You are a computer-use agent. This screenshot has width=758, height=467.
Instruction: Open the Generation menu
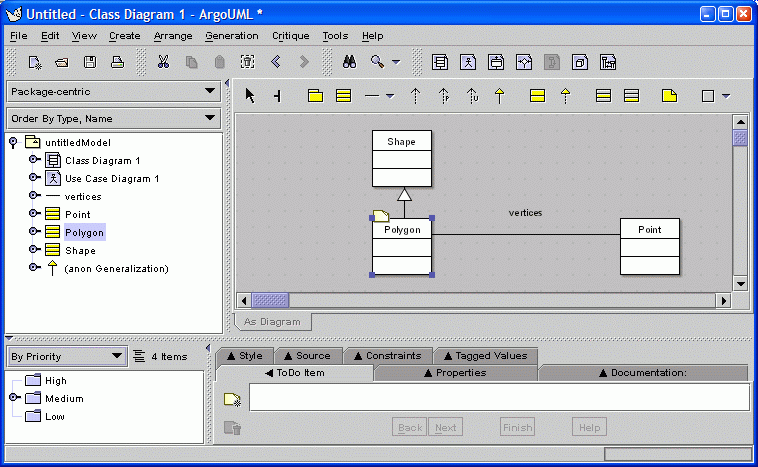tap(232, 36)
